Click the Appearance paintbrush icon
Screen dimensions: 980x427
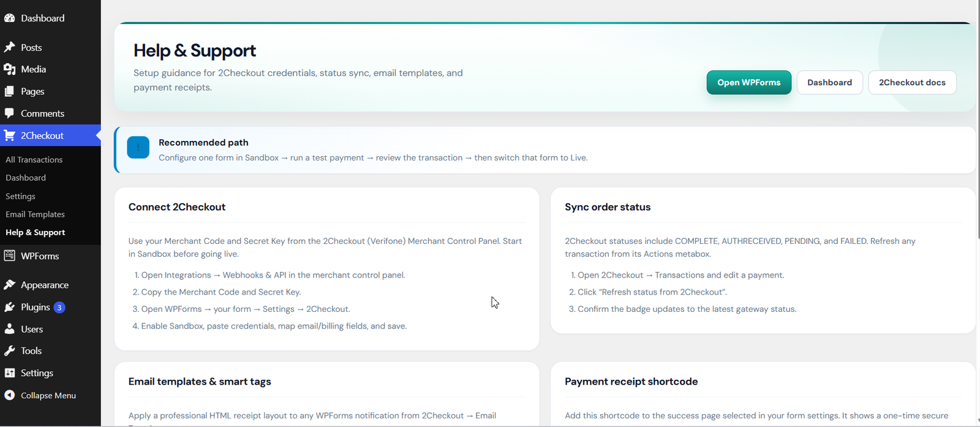pyautogui.click(x=10, y=285)
